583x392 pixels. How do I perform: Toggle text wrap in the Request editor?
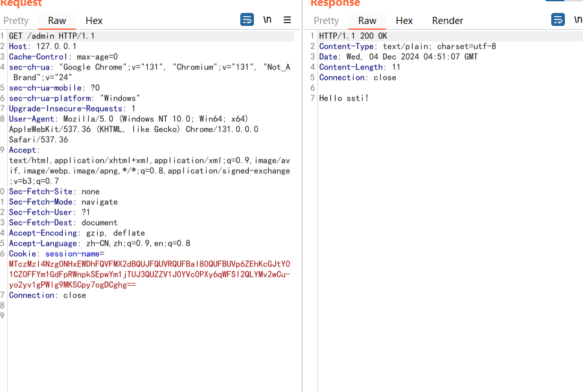247,20
